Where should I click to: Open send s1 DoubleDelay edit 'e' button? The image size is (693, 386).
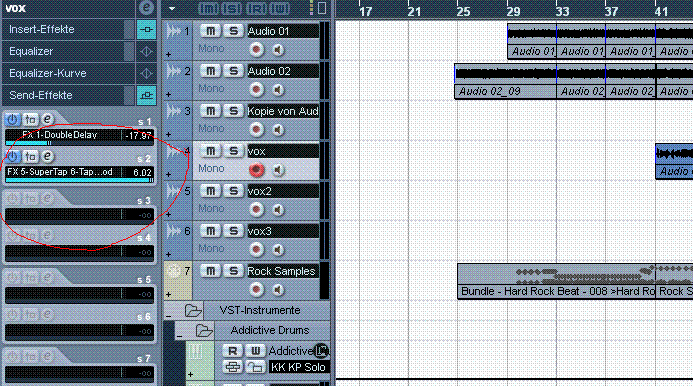tap(47, 119)
